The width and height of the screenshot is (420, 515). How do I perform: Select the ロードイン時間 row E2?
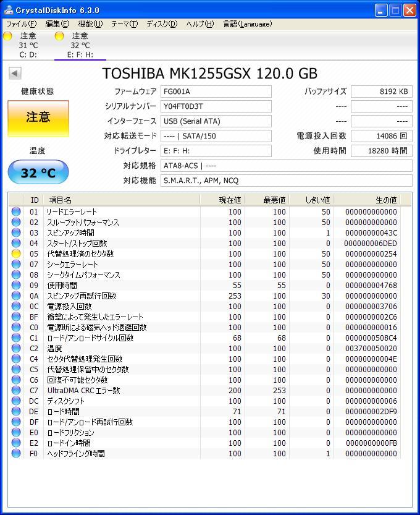click(206, 443)
